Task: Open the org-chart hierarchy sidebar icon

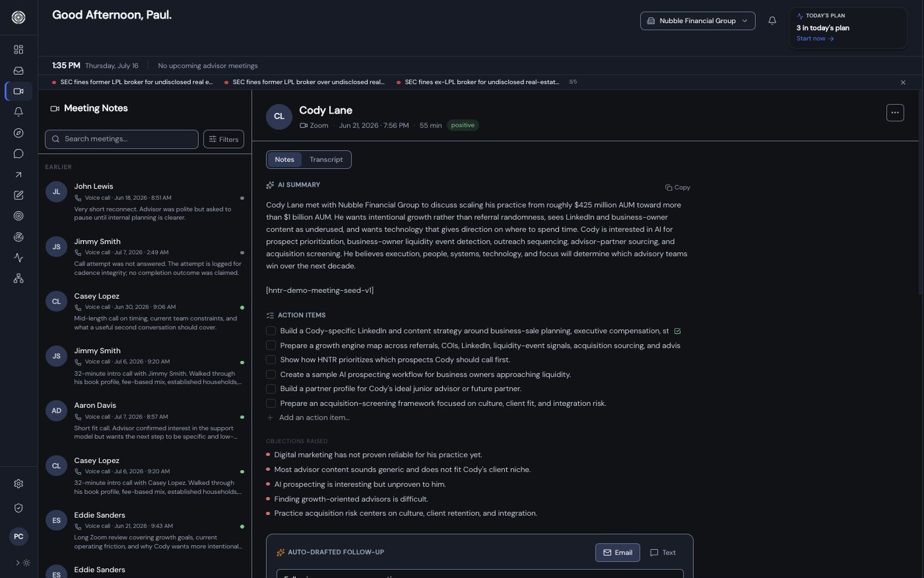Action: [x=19, y=278]
